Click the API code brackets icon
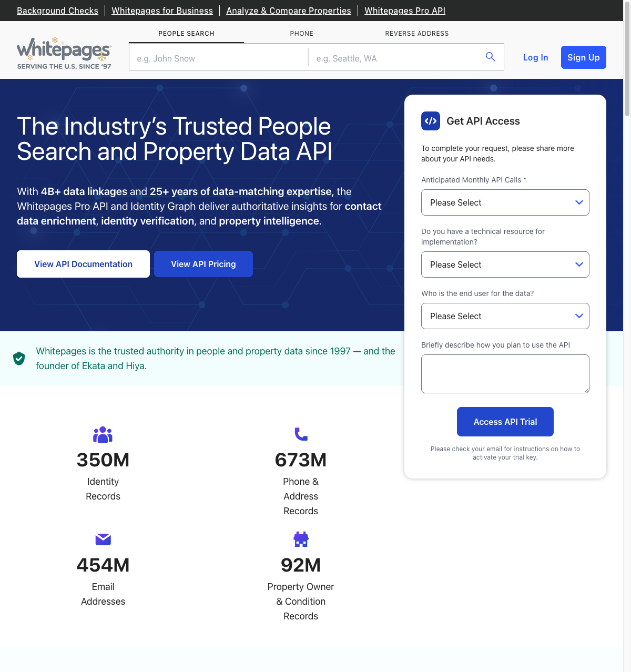Screen dimensions: 631x672 click(x=431, y=121)
